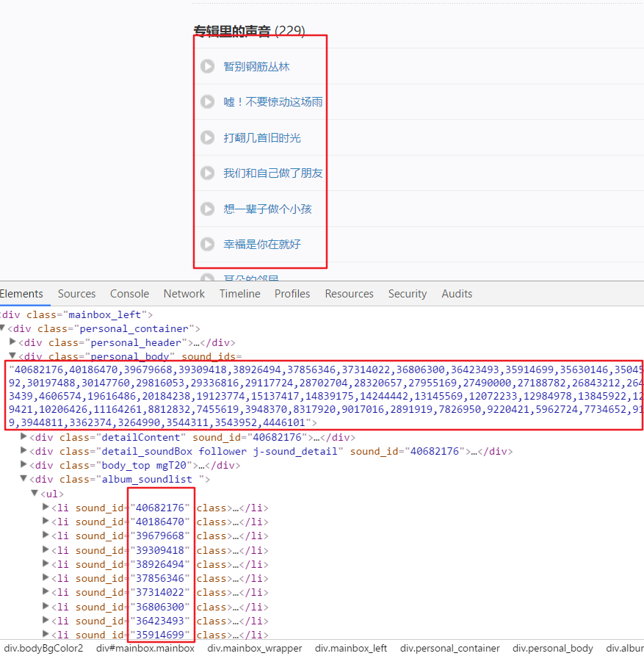Click breadcrumb div.personal_container
This screenshot has width=644, height=656.
point(450,648)
